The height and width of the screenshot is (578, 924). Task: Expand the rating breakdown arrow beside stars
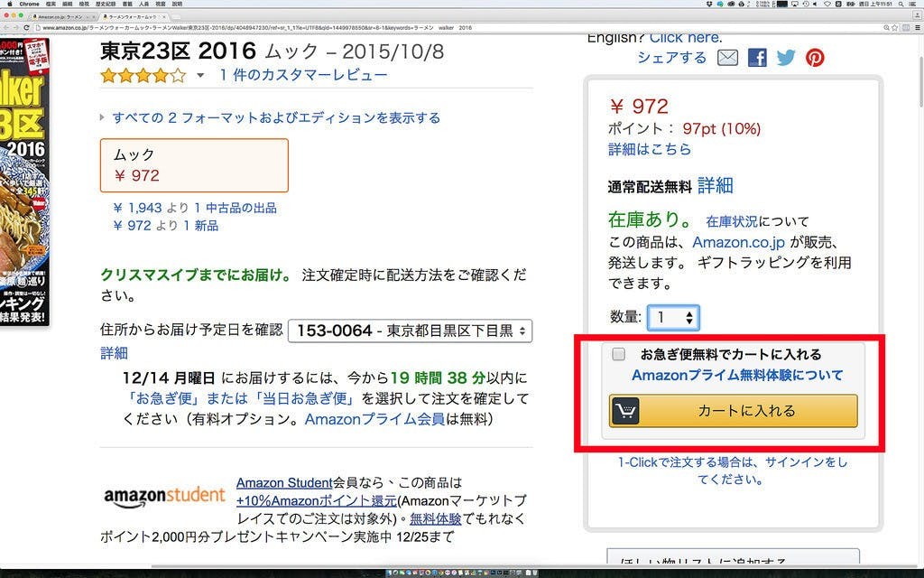tap(200, 76)
